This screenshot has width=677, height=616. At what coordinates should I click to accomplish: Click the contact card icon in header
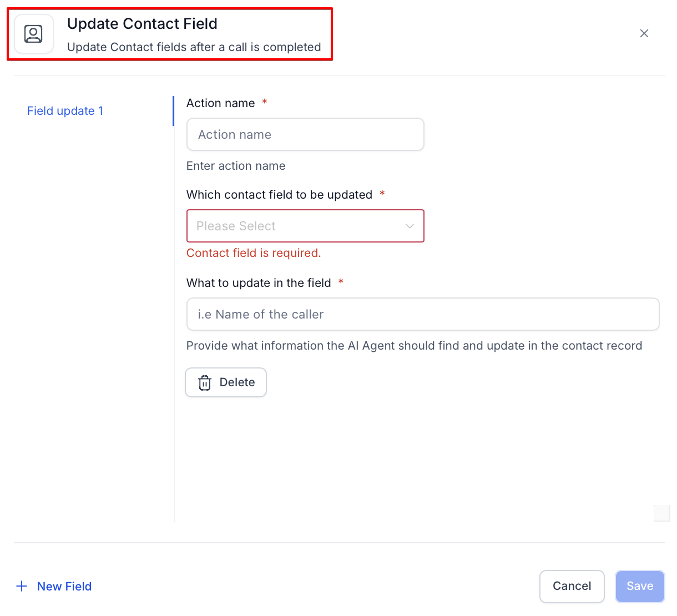(33, 34)
